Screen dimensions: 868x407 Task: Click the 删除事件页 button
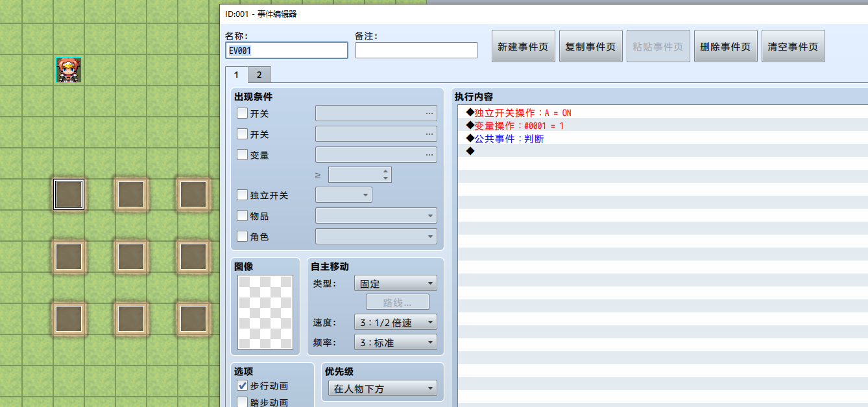(x=725, y=47)
